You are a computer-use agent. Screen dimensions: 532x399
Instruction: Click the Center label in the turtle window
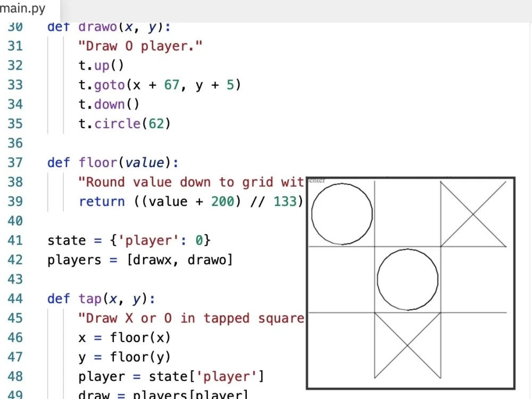click(x=318, y=180)
